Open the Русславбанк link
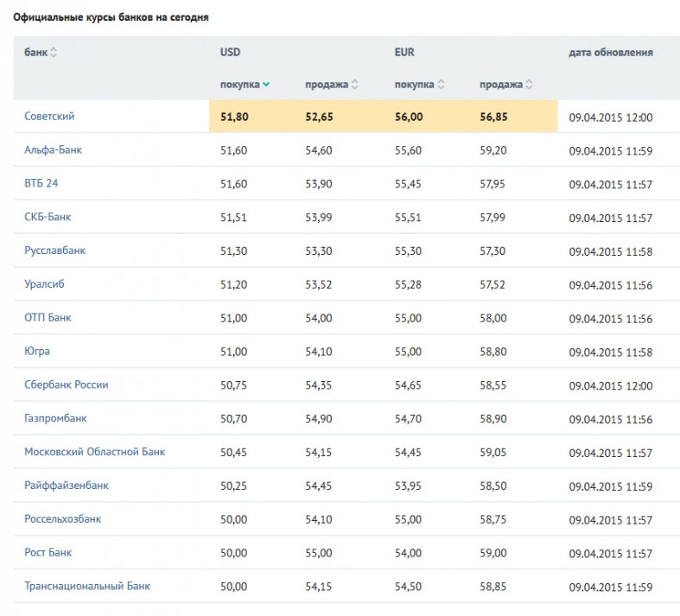The width and height of the screenshot is (680, 616). click(x=55, y=251)
